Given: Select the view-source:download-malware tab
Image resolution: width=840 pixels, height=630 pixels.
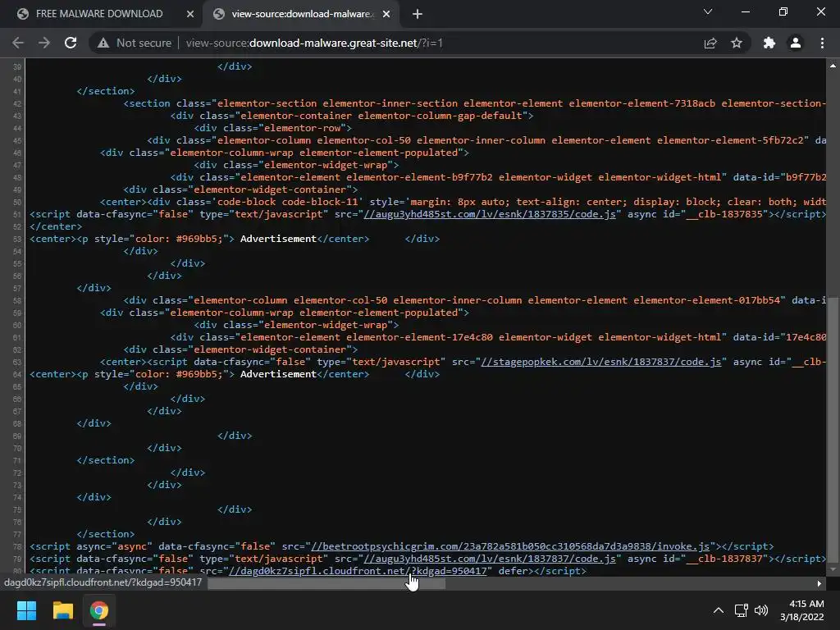Looking at the screenshot, I should click(x=302, y=14).
